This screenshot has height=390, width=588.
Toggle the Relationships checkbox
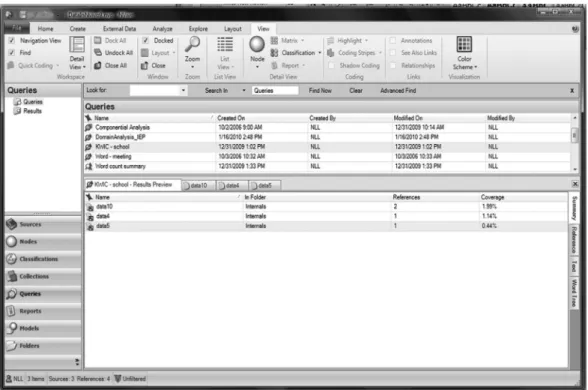tap(393, 65)
